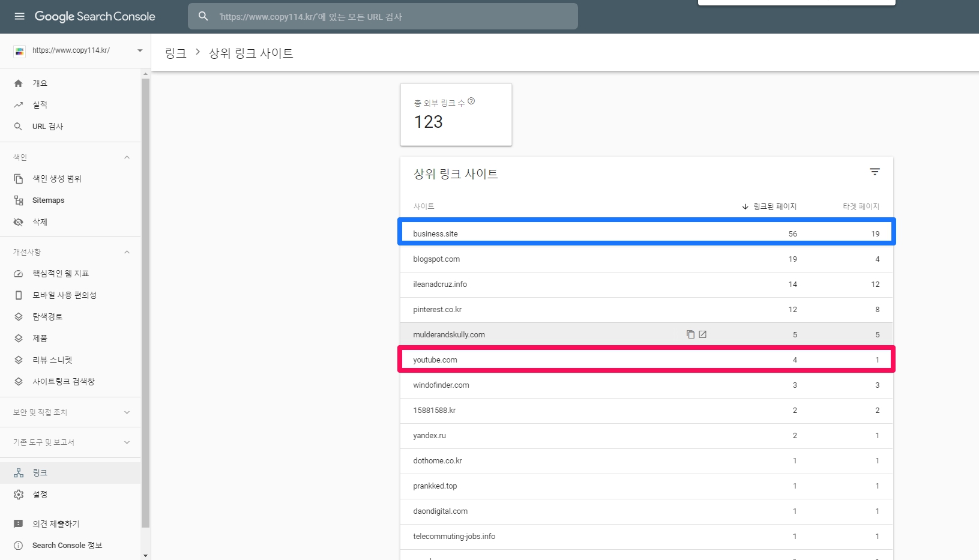Open the mulderandskully.com row
The height and width of the screenshot is (560, 979).
pos(646,335)
